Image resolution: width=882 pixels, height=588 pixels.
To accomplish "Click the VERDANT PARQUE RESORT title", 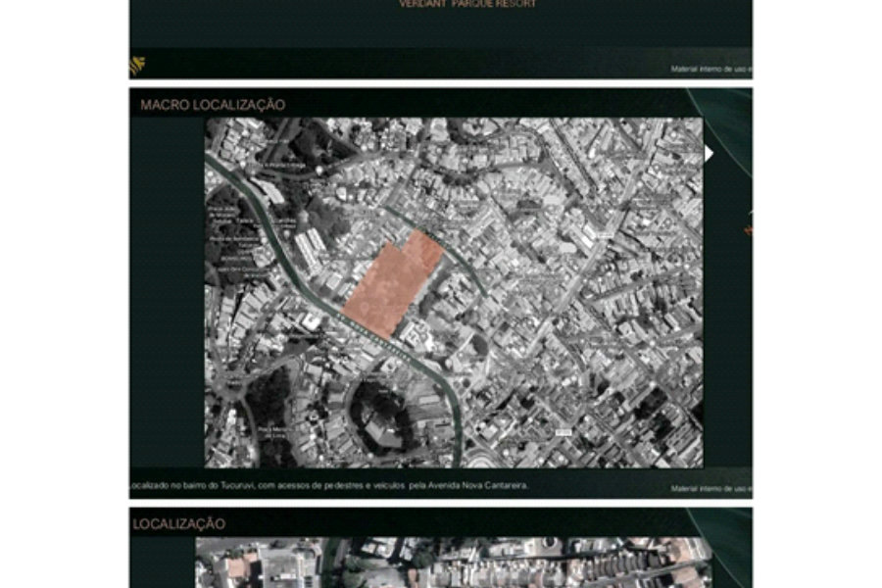I will click(467, 4).
